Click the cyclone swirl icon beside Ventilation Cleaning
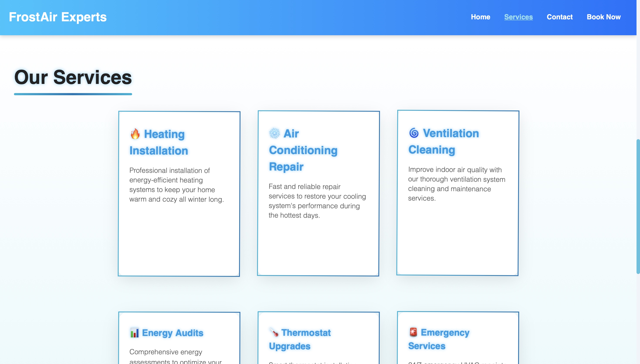 point(414,133)
